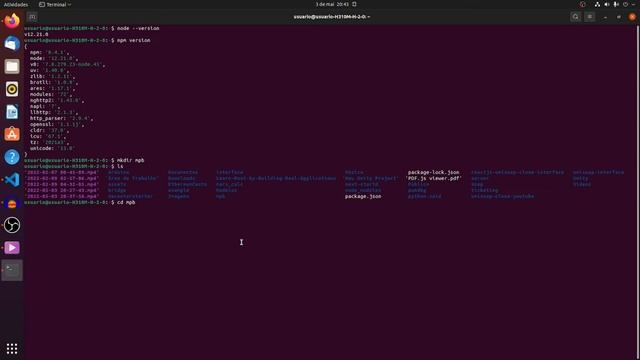The image size is (640, 360).
Task: Click the microphone icon in top bar
Action: tap(616, 4)
